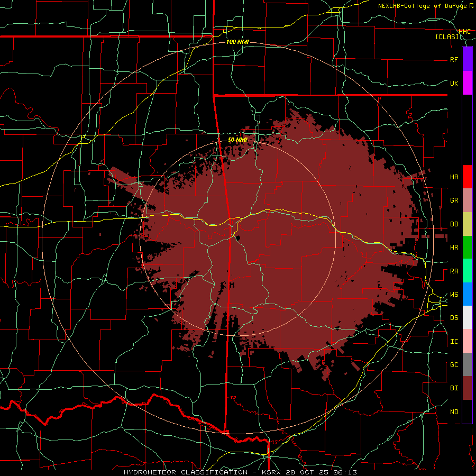Click the HA red legend swatch
476x476 pixels.
click(x=467, y=177)
